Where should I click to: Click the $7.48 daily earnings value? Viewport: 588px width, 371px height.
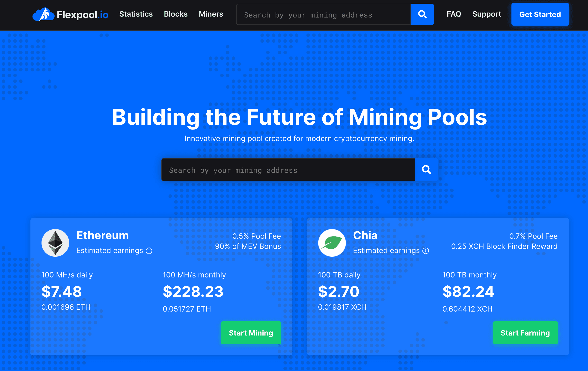(62, 291)
